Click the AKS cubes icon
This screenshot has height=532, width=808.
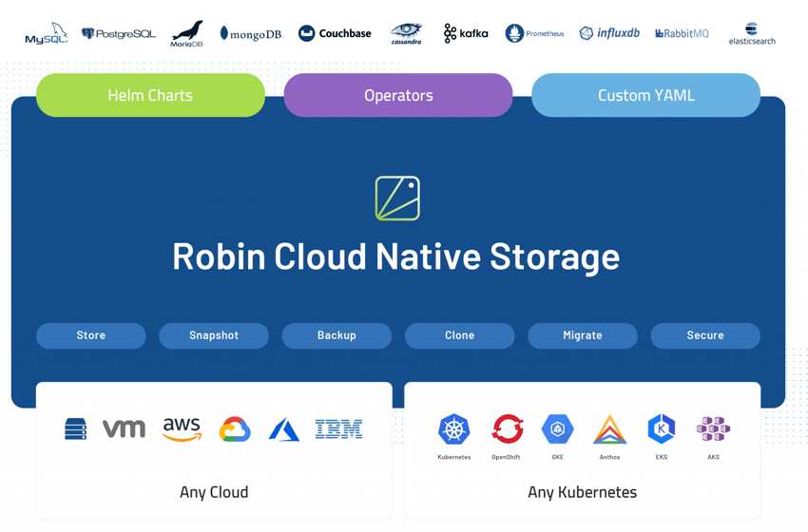[713, 429]
